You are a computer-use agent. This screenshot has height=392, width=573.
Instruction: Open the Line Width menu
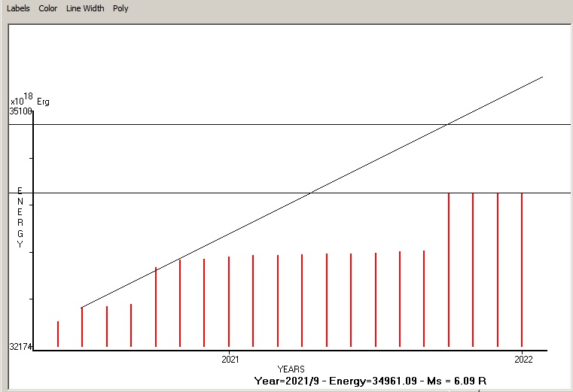(x=85, y=8)
